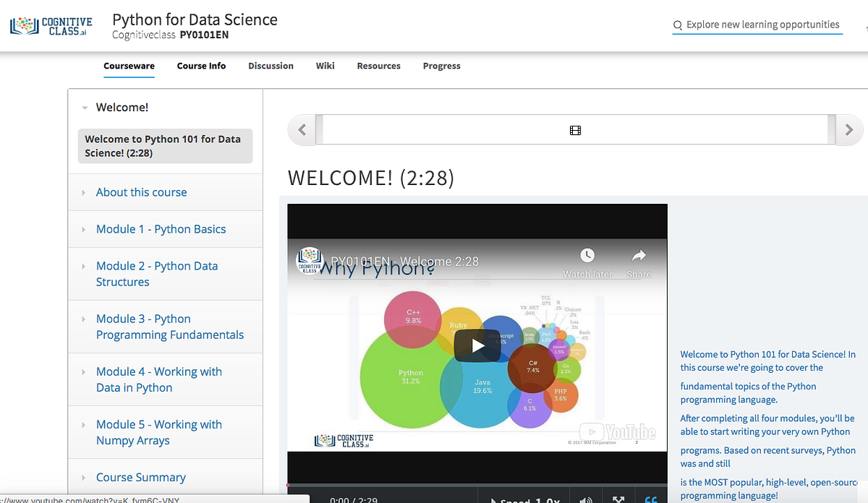Mute the video audio
Screen dimensions: 868x503
pos(586,499)
